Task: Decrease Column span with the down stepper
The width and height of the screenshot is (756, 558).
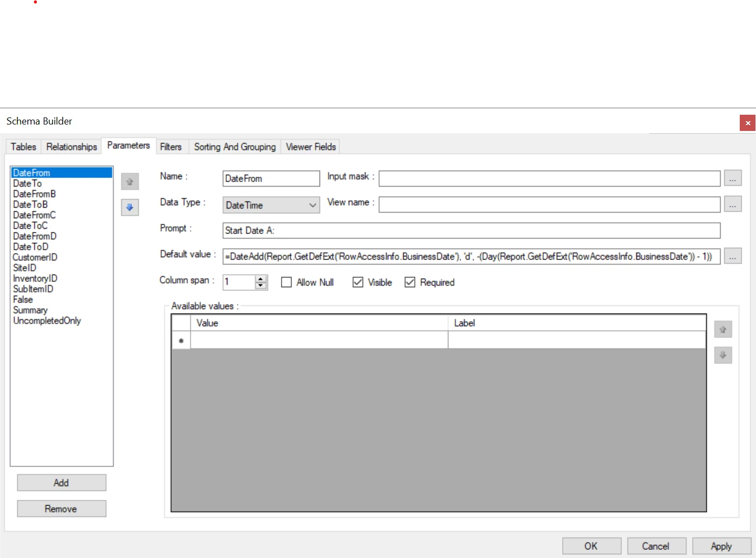Action: tap(260, 286)
